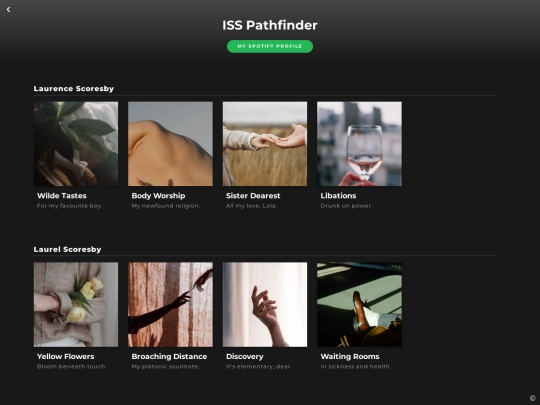Click 'Drunk on power.' caption

coord(346,206)
